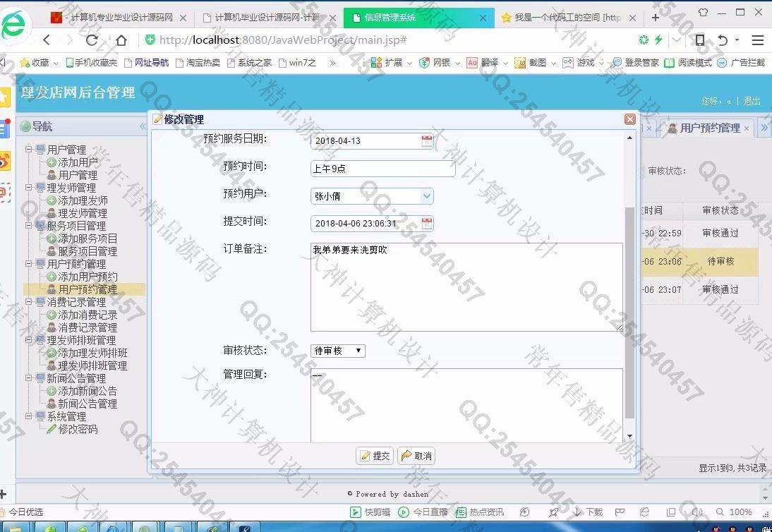Image resolution: width=772 pixels, height=532 pixels.
Task: Open 添加理发师 in navigation
Action: (x=77, y=200)
